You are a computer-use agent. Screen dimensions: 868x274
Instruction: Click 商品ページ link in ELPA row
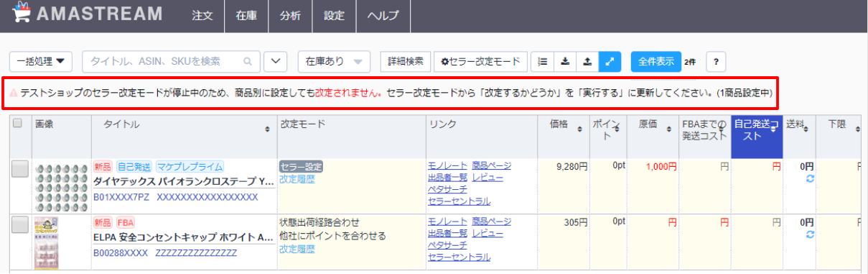tap(492, 222)
